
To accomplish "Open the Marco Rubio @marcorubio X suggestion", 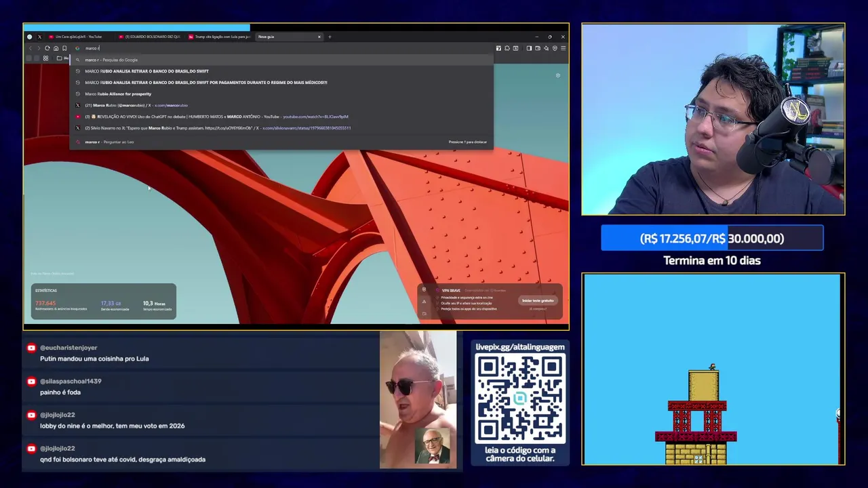I will click(281, 105).
